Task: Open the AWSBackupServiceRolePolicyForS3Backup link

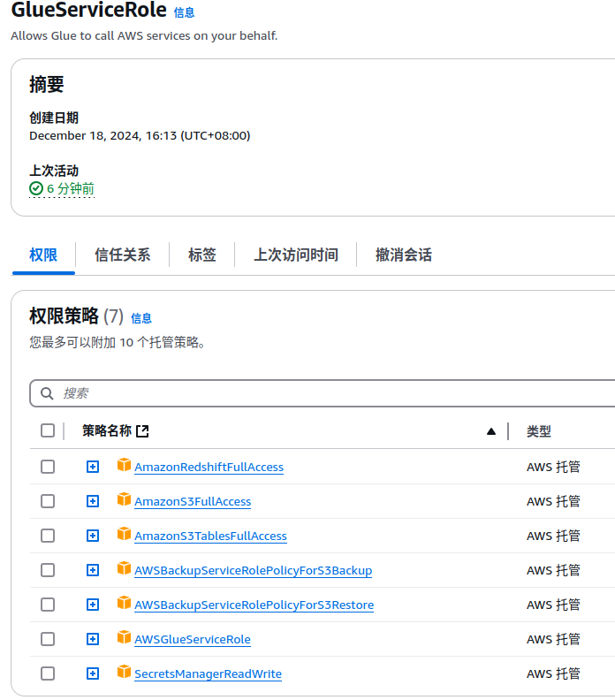Action: [253, 571]
